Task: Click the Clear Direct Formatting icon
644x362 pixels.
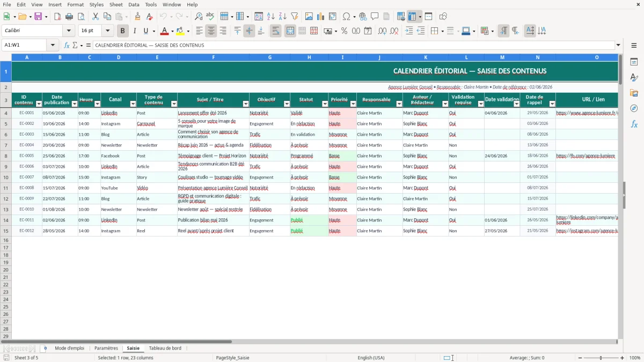Action: (x=150, y=17)
